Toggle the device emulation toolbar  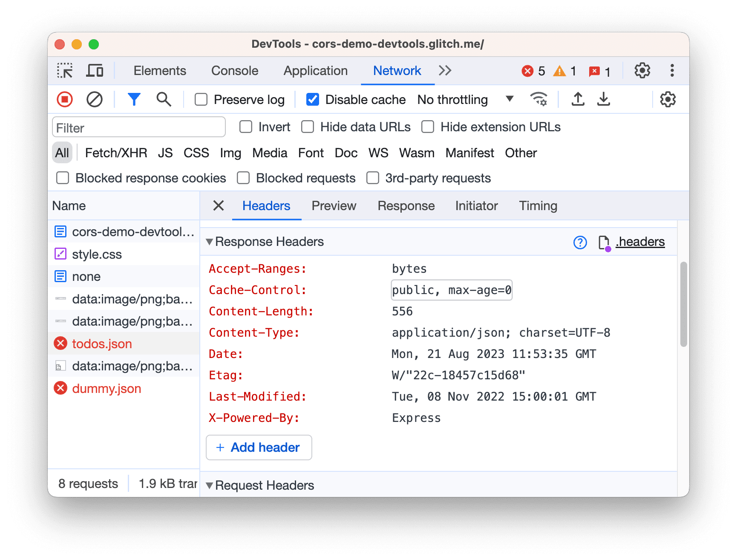(95, 70)
